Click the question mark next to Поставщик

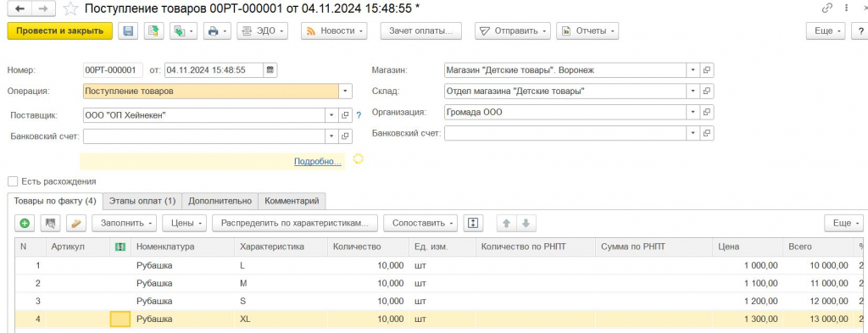click(359, 115)
